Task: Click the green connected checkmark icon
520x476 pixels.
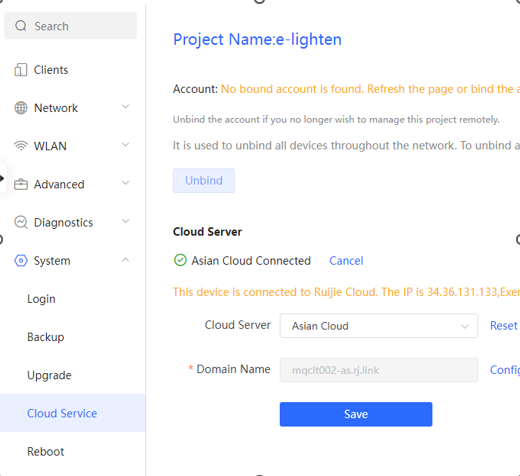Action: tap(180, 260)
